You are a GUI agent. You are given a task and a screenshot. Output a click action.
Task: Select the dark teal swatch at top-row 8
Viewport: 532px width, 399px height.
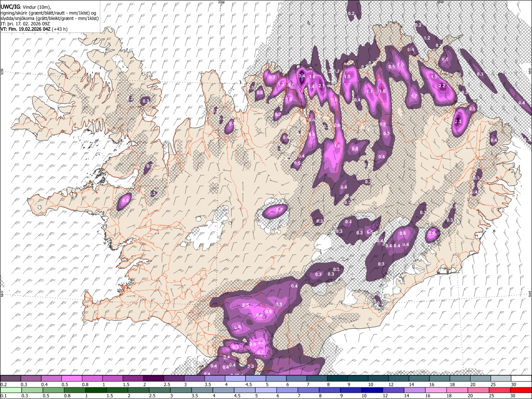[x=337, y=379]
